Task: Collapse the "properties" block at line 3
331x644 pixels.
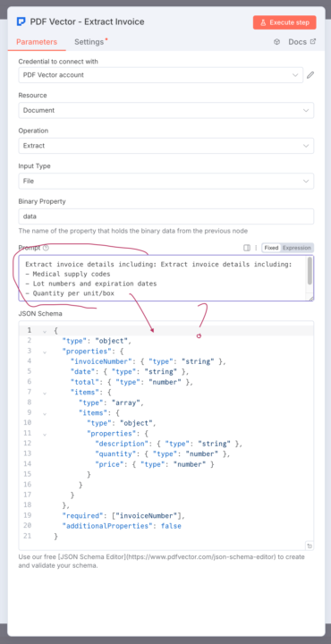Action: [45, 352]
